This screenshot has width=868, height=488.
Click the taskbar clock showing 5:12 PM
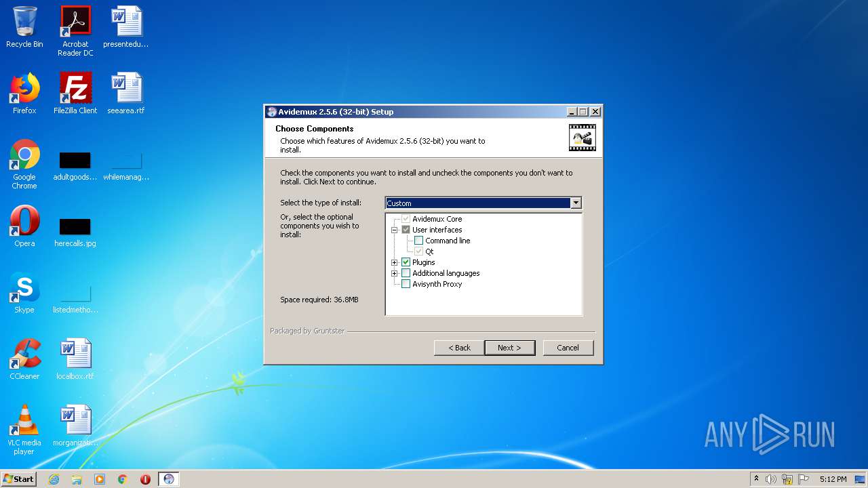pyautogui.click(x=833, y=479)
